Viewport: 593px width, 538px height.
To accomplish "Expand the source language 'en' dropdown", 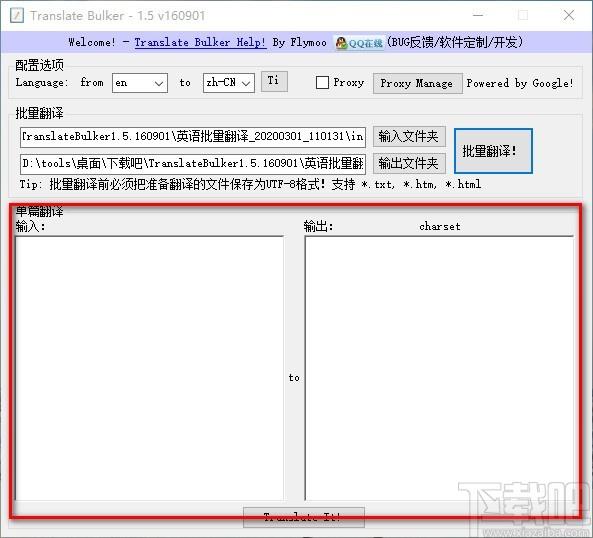I will point(140,83).
